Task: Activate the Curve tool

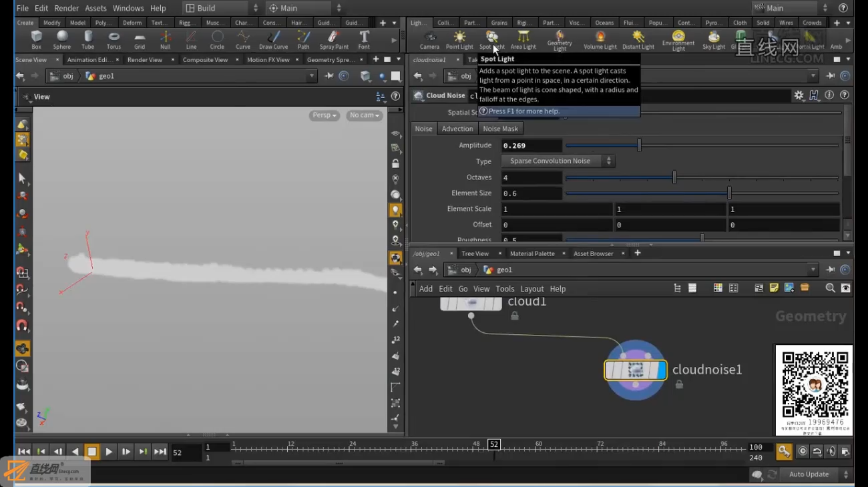Action: pos(243,40)
